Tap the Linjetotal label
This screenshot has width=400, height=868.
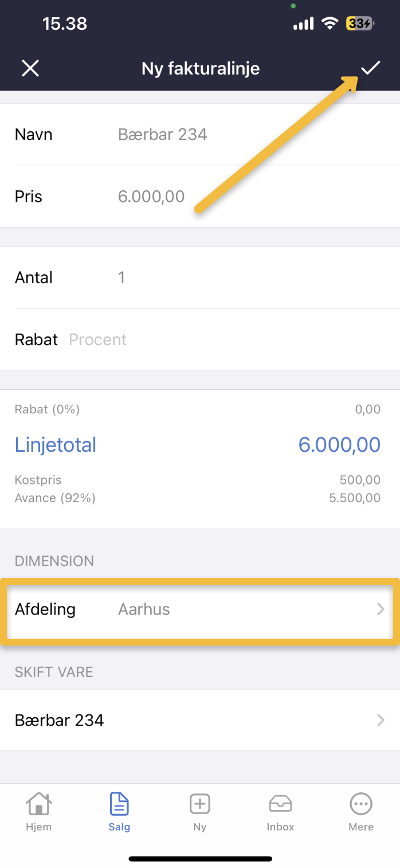pos(56,445)
